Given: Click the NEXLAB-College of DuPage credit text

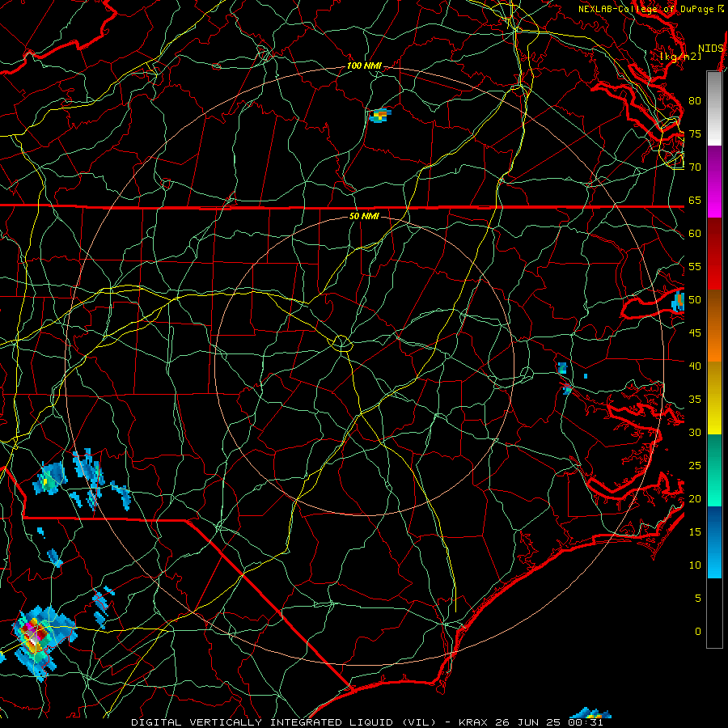Looking at the screenshot, I should [x=651, y=9].
